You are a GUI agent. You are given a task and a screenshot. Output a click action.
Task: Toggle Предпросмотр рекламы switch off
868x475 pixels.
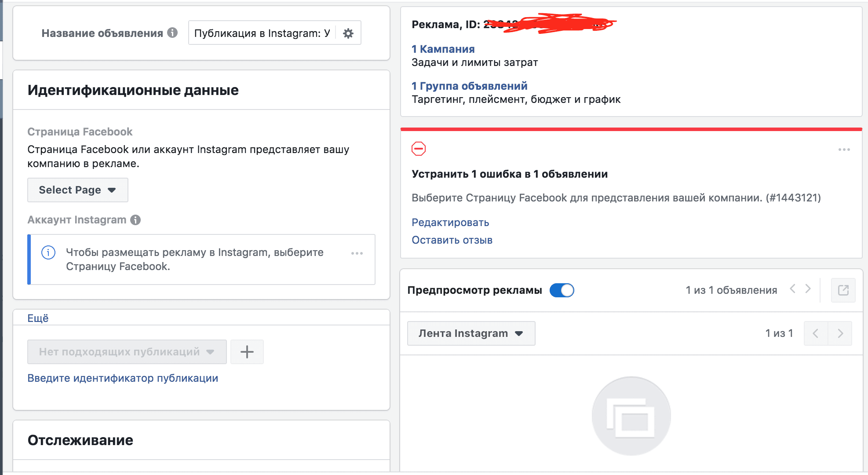coord(562,290)
